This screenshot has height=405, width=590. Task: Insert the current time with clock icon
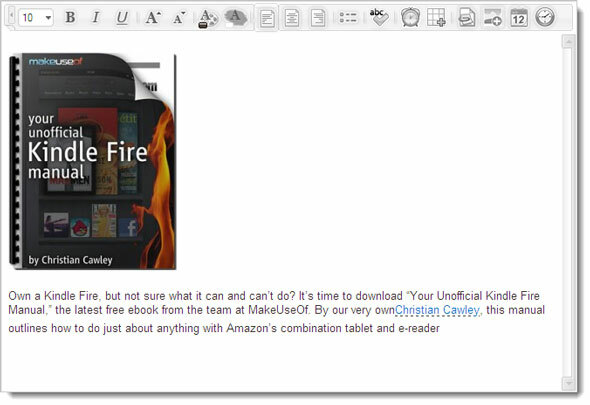(x=545, y=17)
